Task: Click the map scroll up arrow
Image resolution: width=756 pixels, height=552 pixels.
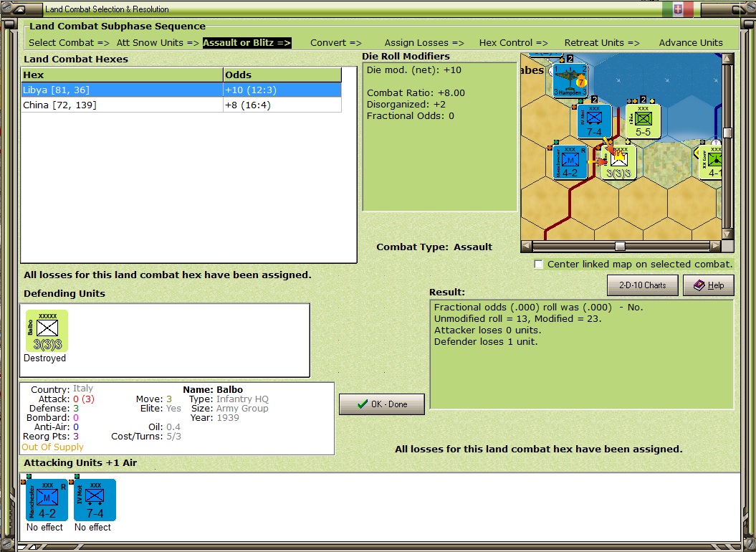Action: pos(728,59)
